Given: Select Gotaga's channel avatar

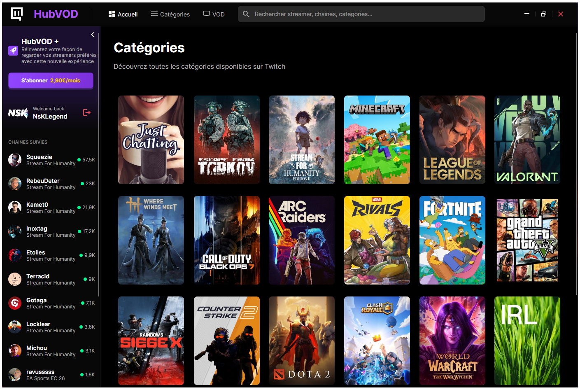Looking at the screenshot, I should [15, 303].
